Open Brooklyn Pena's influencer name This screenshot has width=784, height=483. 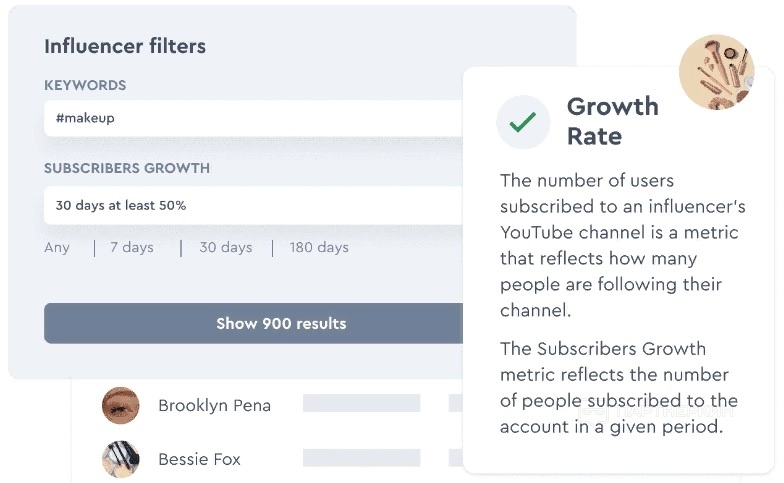click(x=214, y=405)
